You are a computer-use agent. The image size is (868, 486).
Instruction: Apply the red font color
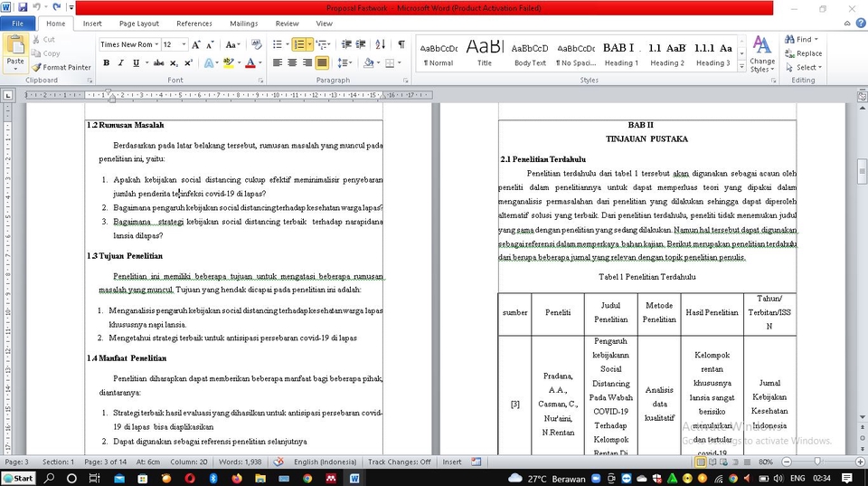tap(250, 63)
